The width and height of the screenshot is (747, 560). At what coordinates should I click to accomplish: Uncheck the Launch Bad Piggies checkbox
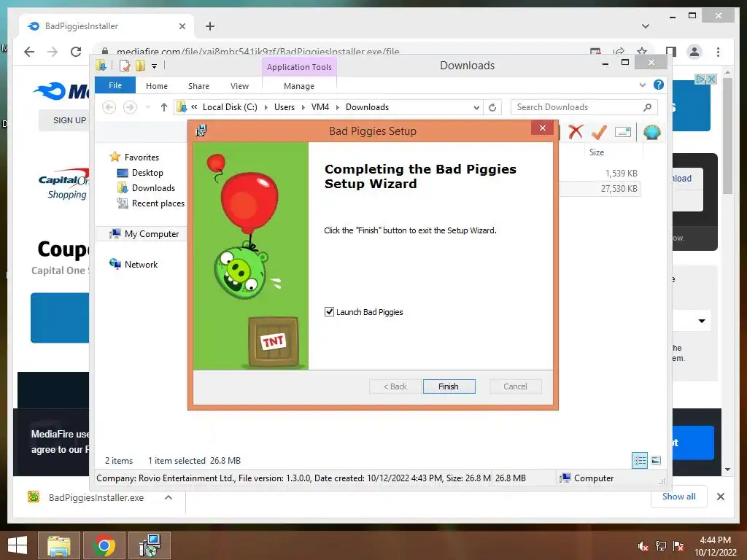pos(329,312)
